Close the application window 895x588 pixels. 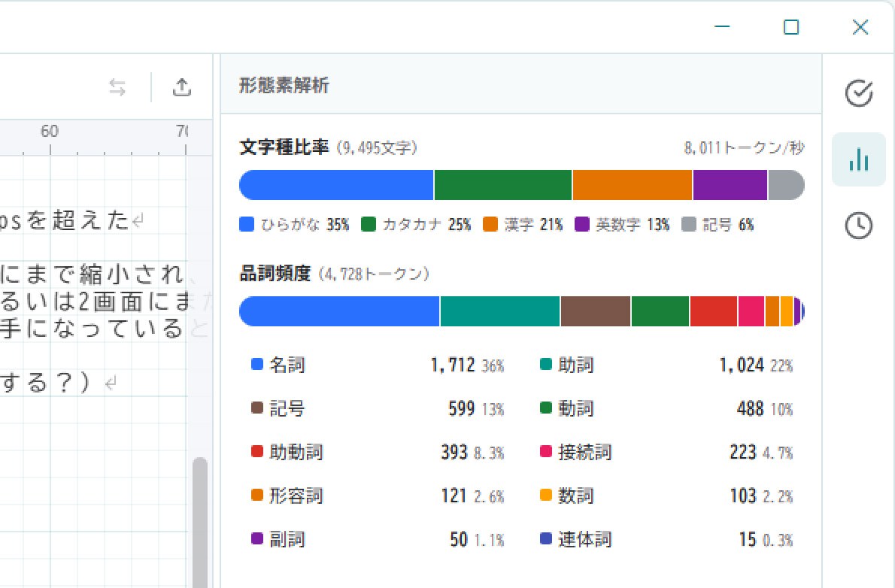tap(860, 26)
